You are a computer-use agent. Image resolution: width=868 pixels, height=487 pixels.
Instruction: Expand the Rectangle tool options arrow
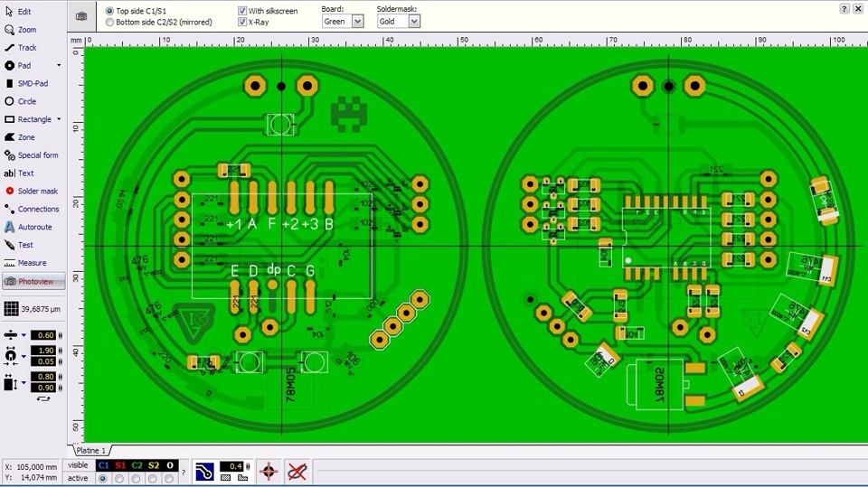click(x=59, y=119)
